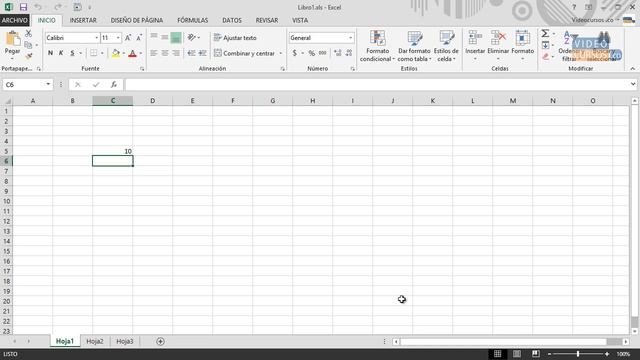Image resolution: width=640 pixels, height=360 pixels.
Task: Switch to sheet Hoja3
Action: click(125, 341)
